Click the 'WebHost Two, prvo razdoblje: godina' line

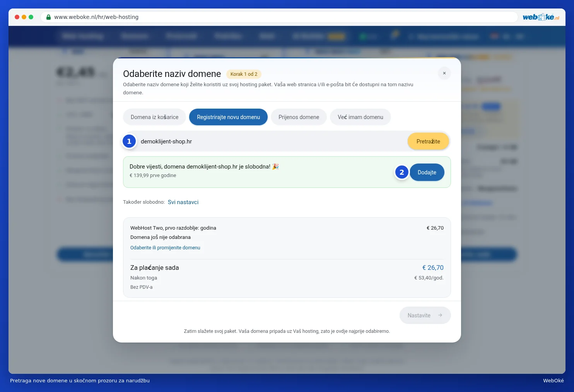click(173, 228)
